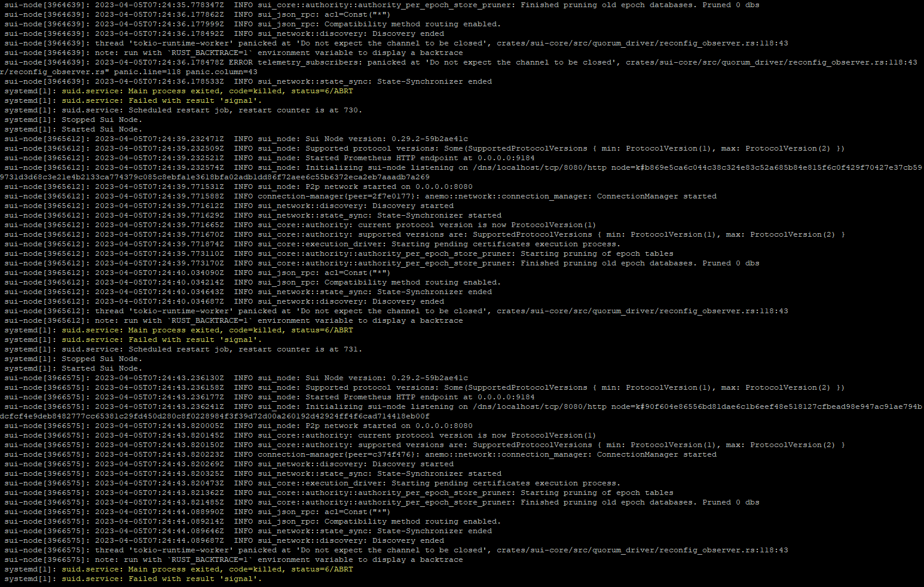The width and height of the screenshot is (924, 587).
Task: Click the 'Failed with result signal' line
Action: 161,100
